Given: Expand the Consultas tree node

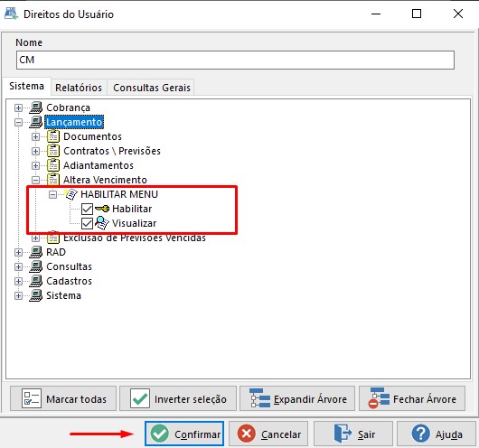Looking at the screenshot, I should click(x=18, y=266).
